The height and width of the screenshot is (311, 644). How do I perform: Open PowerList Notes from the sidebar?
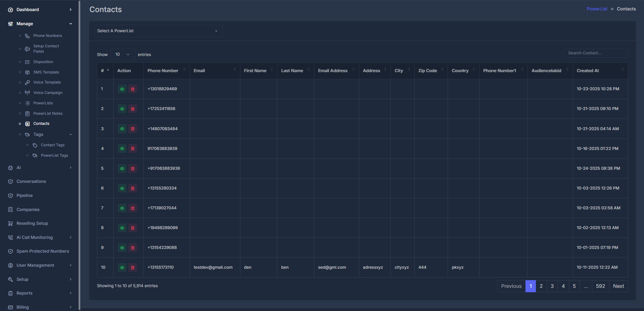pyautogui.click(x=48, y=113)
